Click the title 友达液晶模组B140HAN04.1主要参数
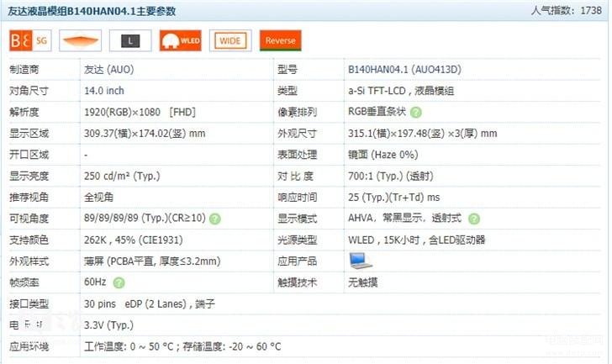This screenshot has width=612, height=364. [x=92, y=11]
